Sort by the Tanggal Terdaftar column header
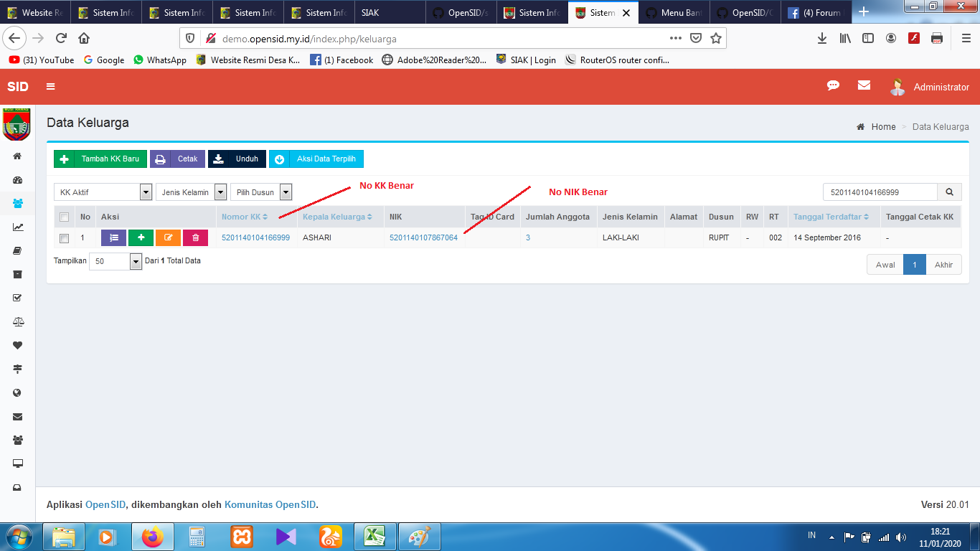980x551 pixels. point(831,217)
